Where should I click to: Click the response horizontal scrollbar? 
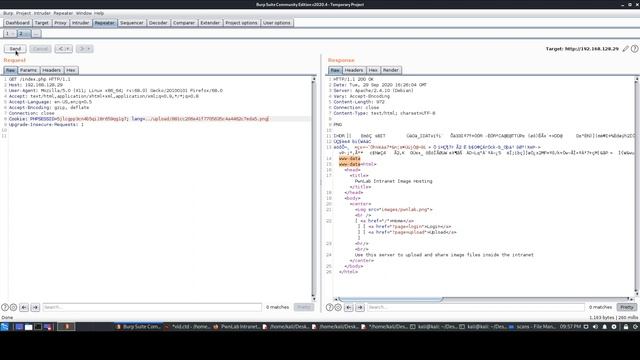click(390, 299)
